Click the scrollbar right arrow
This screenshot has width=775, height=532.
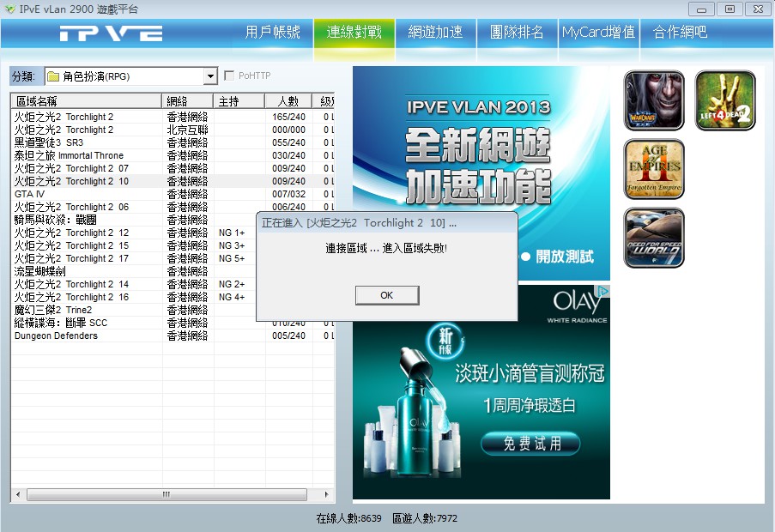(327, 494)
